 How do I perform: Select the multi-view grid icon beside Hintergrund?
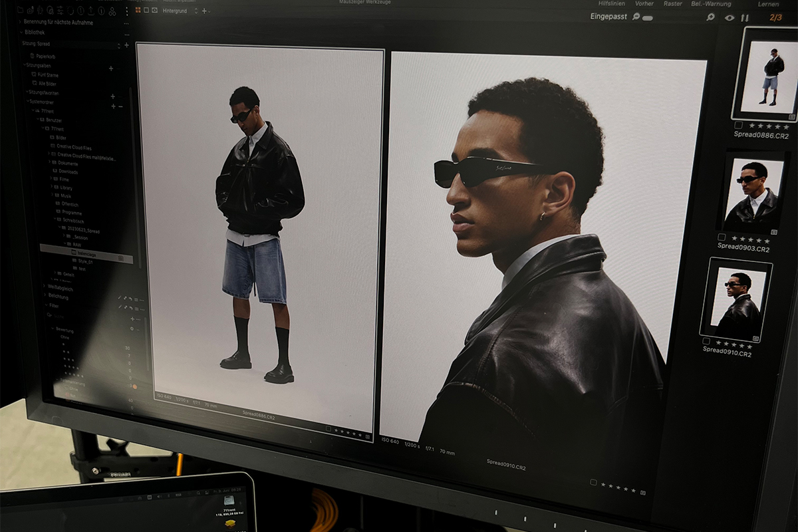138,11
